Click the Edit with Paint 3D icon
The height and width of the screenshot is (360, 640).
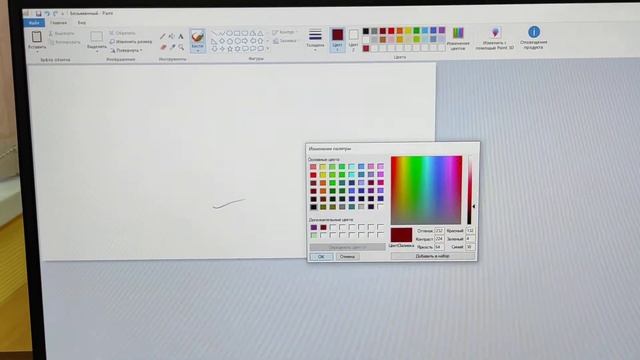(495, 32)
